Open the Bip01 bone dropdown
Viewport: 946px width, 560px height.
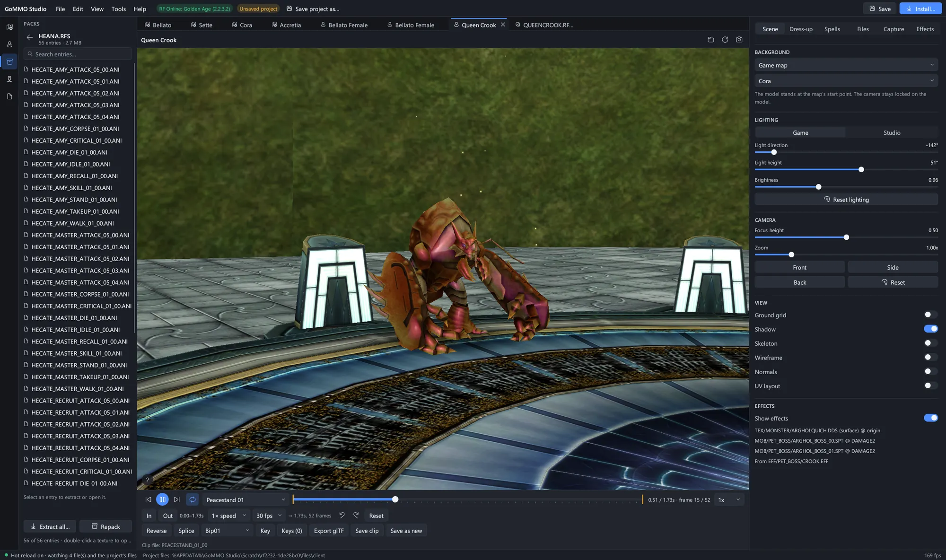tap(227, 531)
